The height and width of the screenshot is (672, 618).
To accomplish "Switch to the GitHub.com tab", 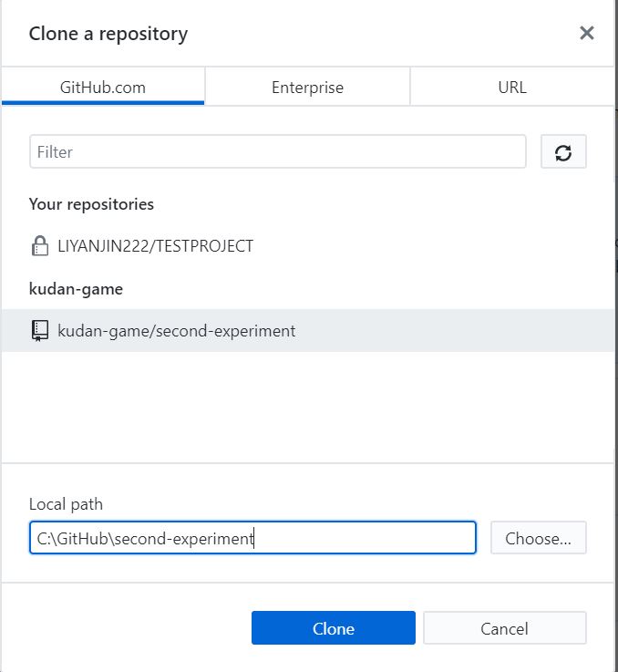I will pyautogui.click(x=103, y=87).
